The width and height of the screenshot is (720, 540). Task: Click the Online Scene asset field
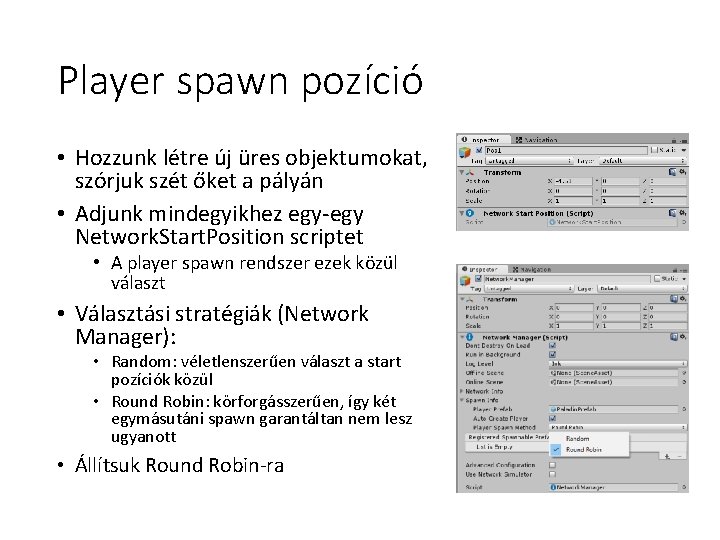[614, 382]
